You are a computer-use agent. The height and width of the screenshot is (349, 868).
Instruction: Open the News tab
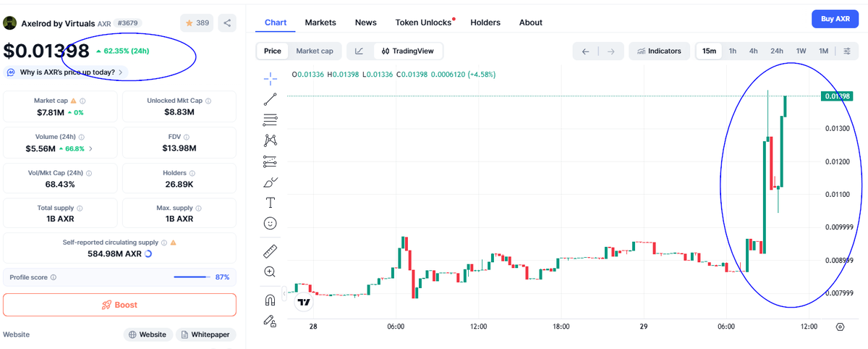(x=366, y=22)
